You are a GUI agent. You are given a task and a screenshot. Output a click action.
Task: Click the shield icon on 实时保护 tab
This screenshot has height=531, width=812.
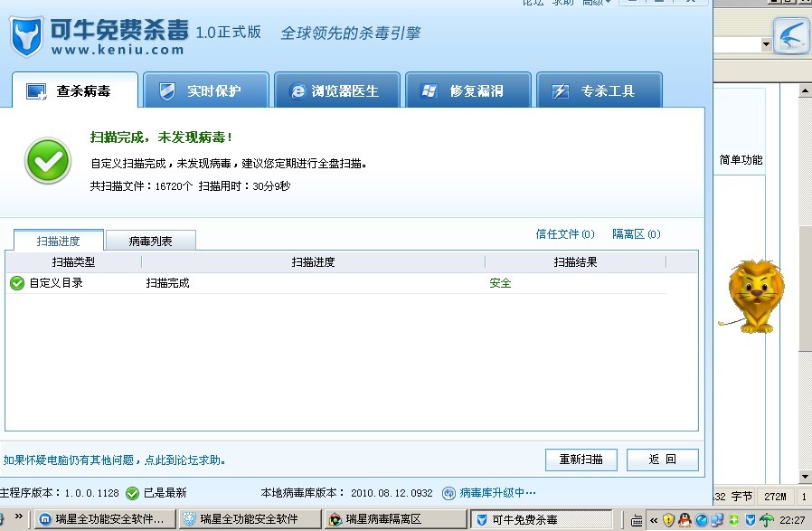pyautogui.click(x=166, y=91)
